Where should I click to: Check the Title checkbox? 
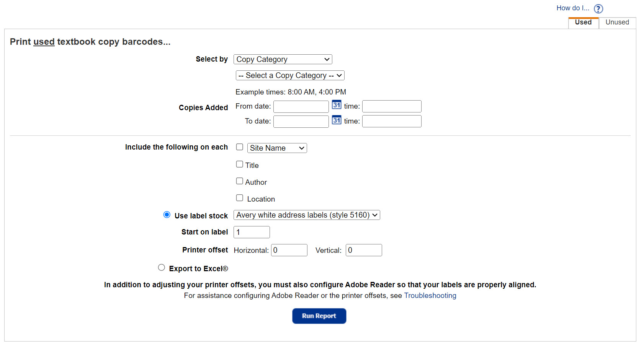click(240, 164)
